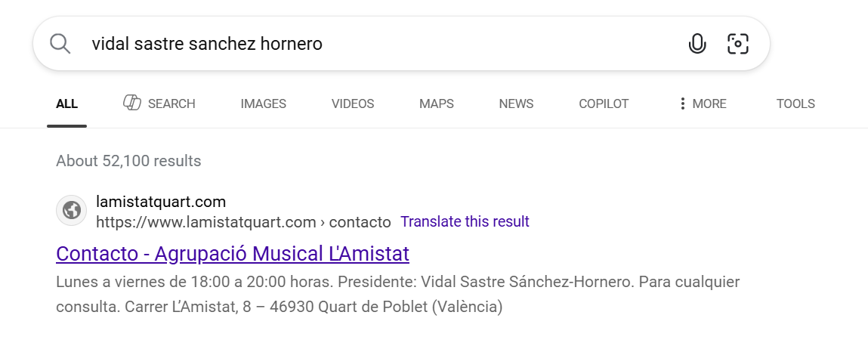Viewport: 868px width, 343px height.
Task: Go to the VIDEOS tab
Action: (353, 104)
